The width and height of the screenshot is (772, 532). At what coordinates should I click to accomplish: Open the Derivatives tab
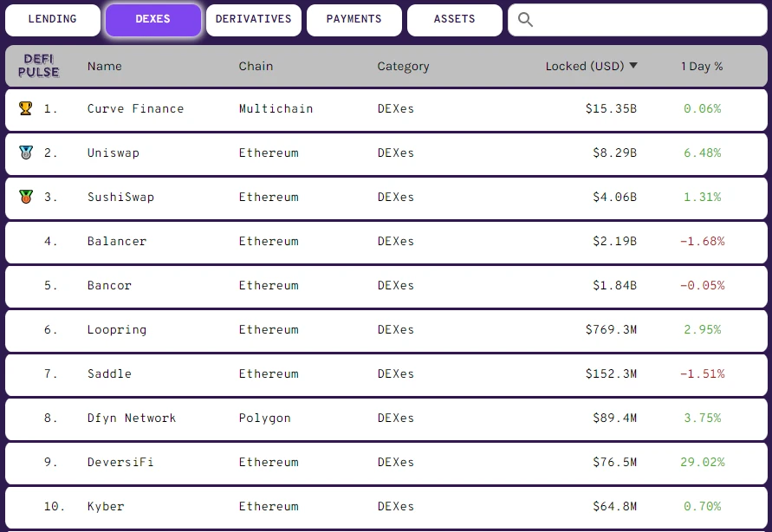[254, 20]
